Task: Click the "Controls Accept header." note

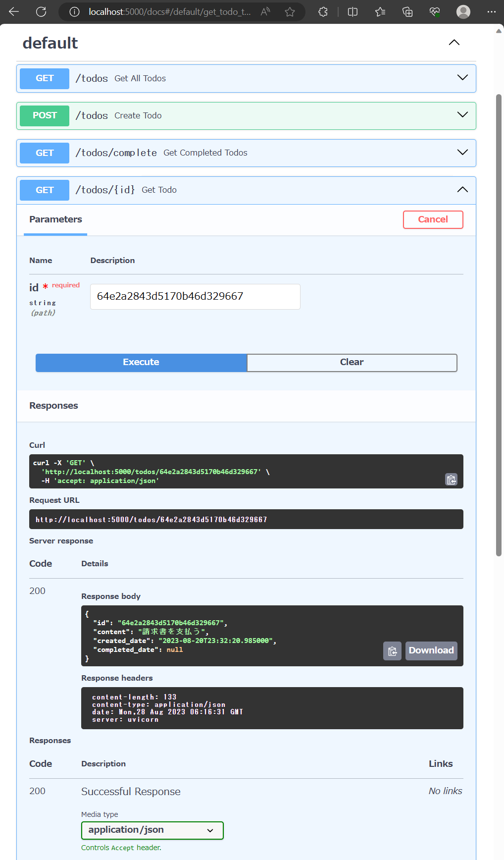Action: click(121, 848)
